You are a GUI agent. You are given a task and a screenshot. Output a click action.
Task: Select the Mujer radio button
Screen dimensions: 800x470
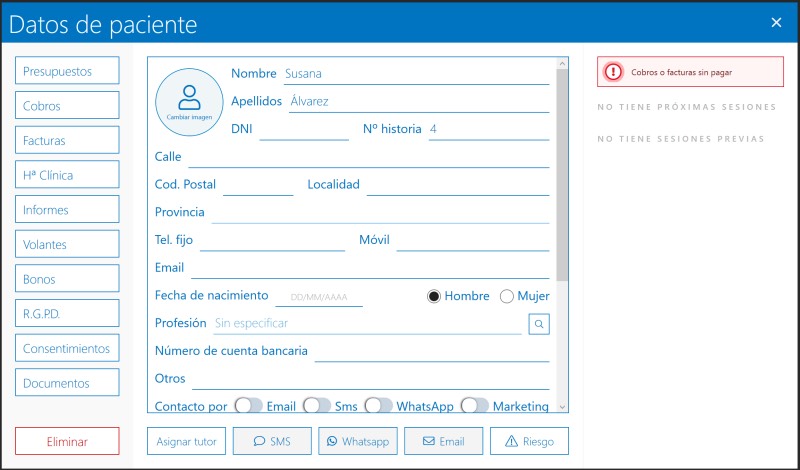507,296
